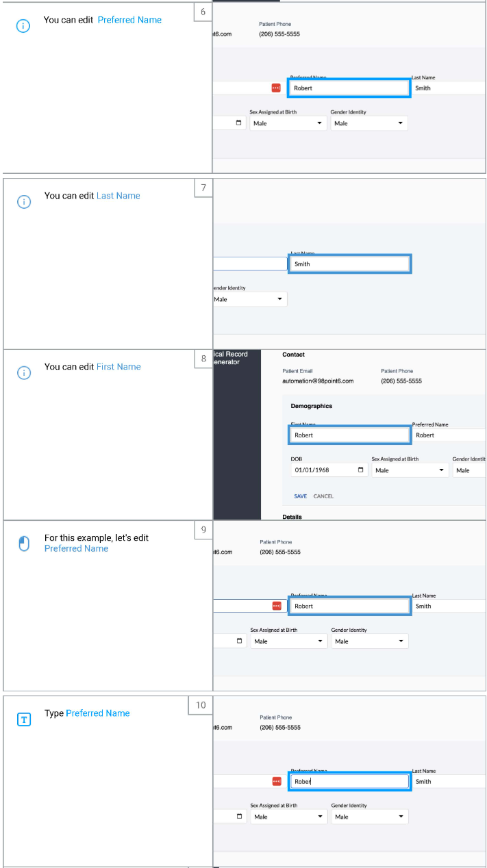The width and height of the screenshot is (487, 868).
Task: Follow the First Name link in step 8
Action: coord(118,367)
